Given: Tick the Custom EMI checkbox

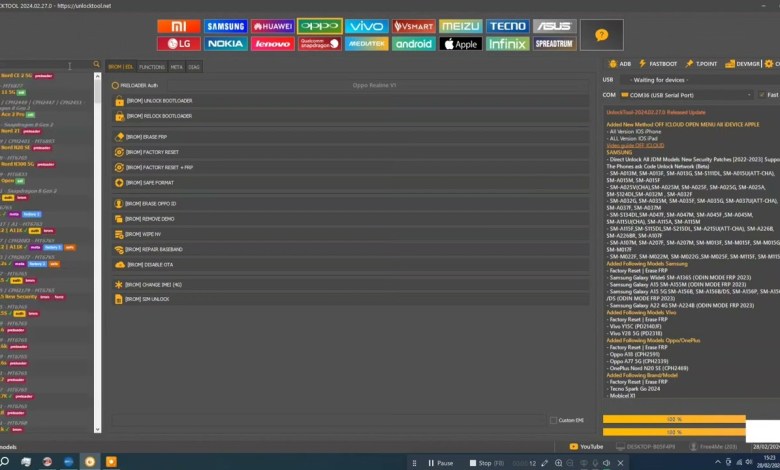Looking at the screenshot, I should 553,420.
